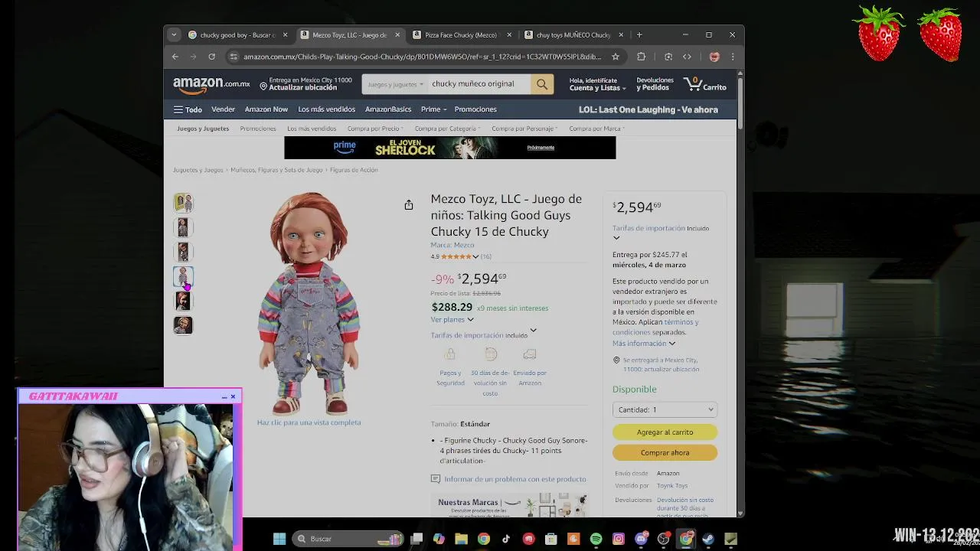Open Devoluciones y Pedidos link
The width and height of the screenshot is (980, 551).
pos(655,84)
